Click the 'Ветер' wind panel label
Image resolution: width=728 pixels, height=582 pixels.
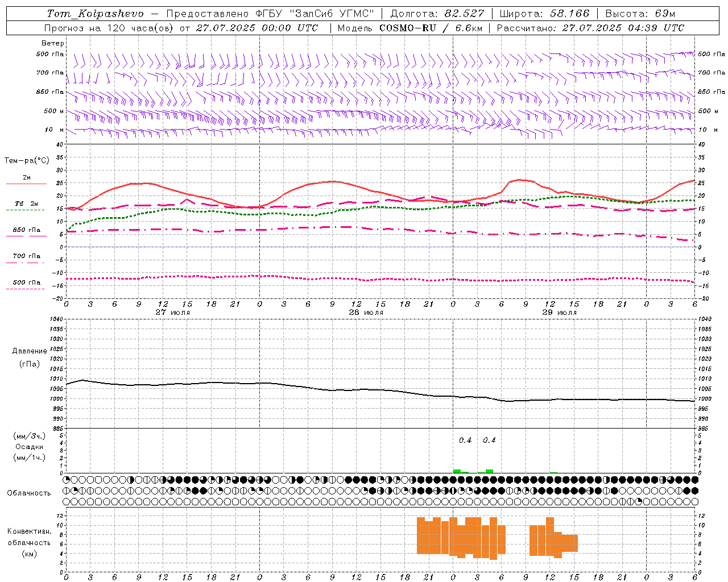(x=52, y=43)
